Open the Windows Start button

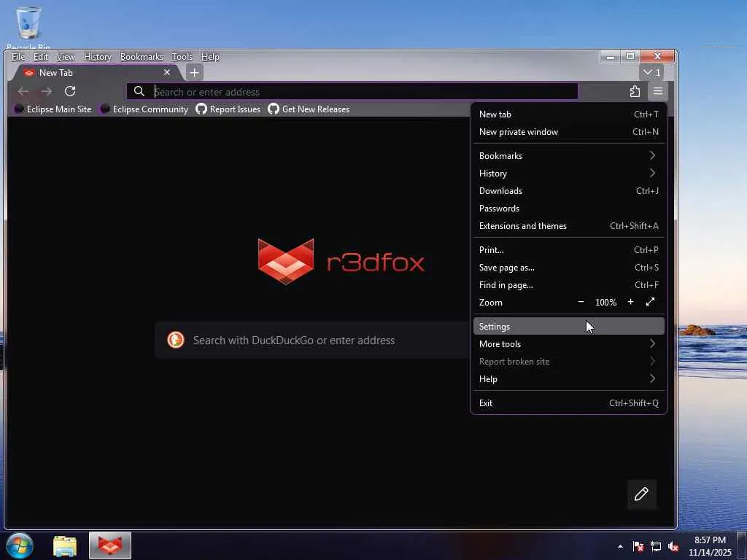[x=20, y=545]
